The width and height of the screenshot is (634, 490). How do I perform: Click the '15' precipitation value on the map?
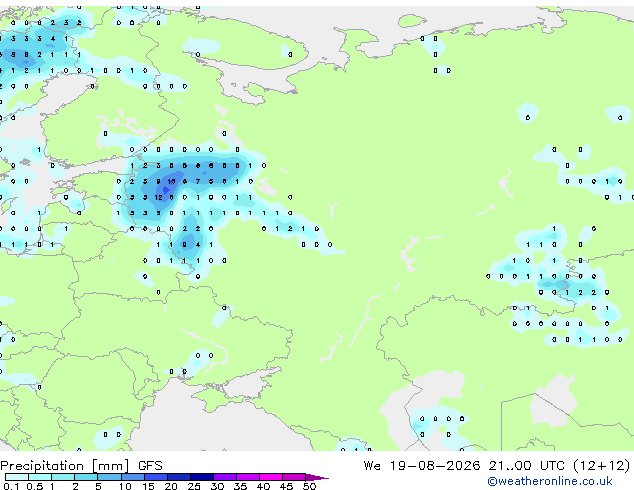point(171,182)
